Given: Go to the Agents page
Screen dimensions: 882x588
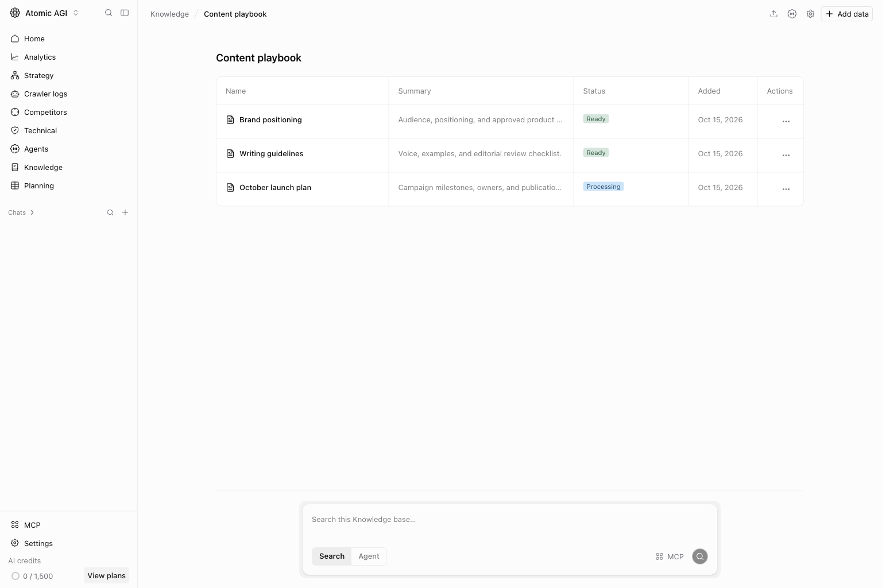Looking at the screenshot, I should pyautogui.click(x=69, y=149).
